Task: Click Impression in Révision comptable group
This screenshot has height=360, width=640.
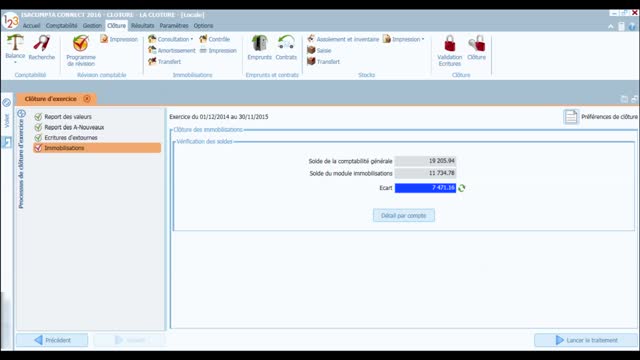Action: point(119,39)
